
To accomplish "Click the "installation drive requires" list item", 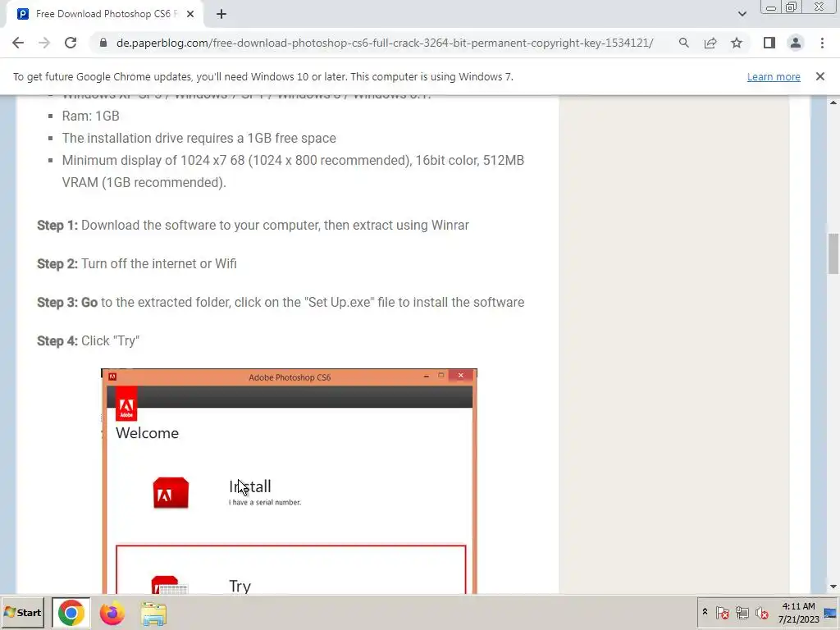I will tap(199, 138).
